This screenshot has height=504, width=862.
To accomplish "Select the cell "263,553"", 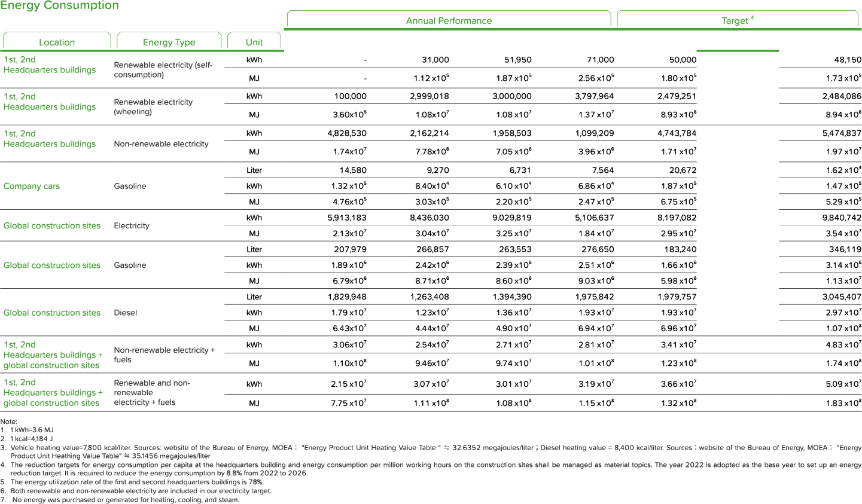I will 516,249.
